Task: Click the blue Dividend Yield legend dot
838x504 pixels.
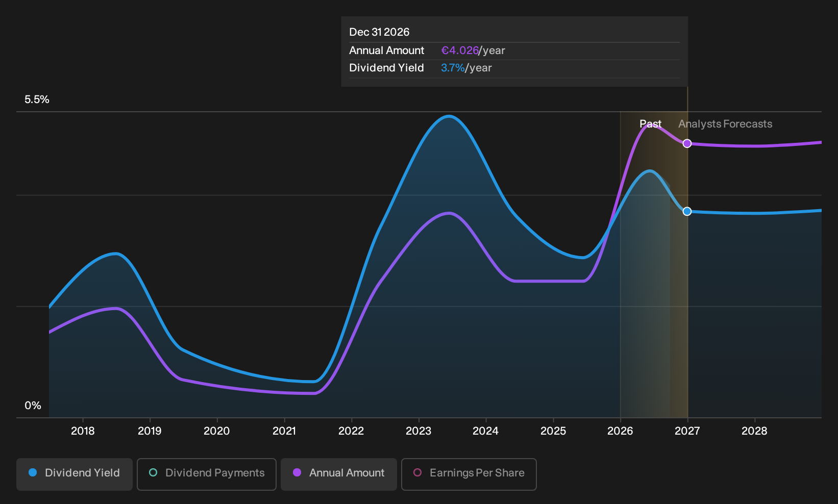Action: 33,473
